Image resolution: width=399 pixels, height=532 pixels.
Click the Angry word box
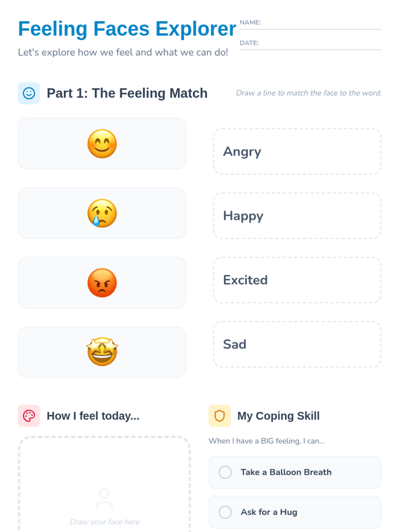[297, 152]
